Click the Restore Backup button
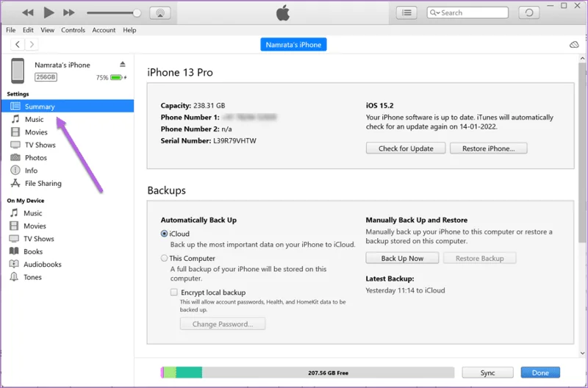The image size is (588, 388). point(480,258)
